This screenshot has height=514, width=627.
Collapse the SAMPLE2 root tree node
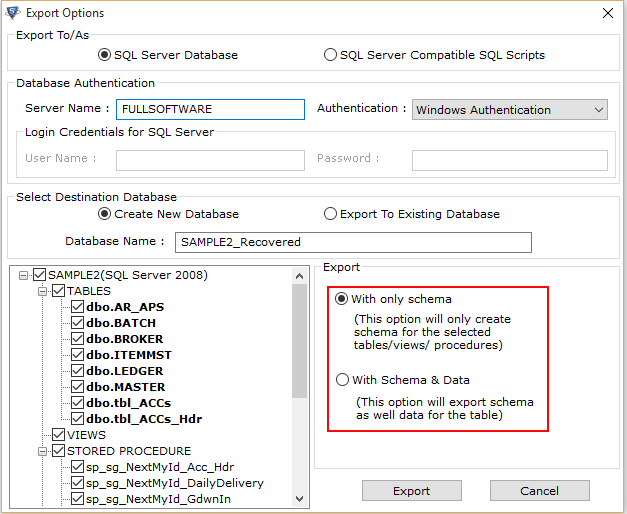click(x=24, y=276)
